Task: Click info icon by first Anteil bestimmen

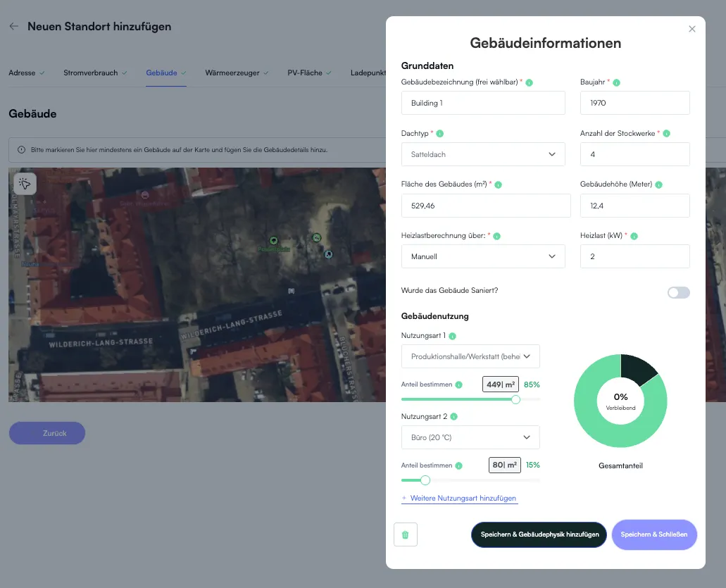Action: tap(459, 384)
